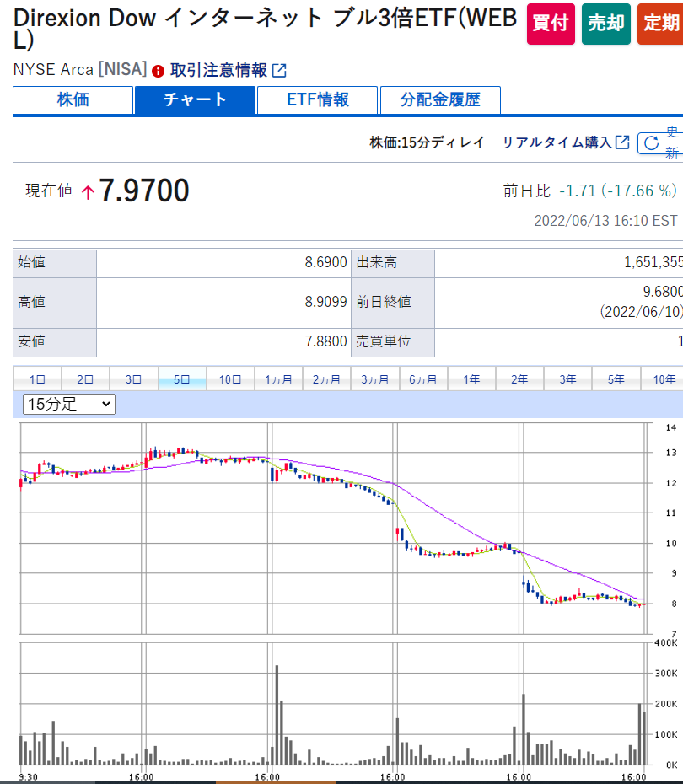Switch chart range to 1ヵ月
Screen dimensions: 683x784
[x=278, y=379]
